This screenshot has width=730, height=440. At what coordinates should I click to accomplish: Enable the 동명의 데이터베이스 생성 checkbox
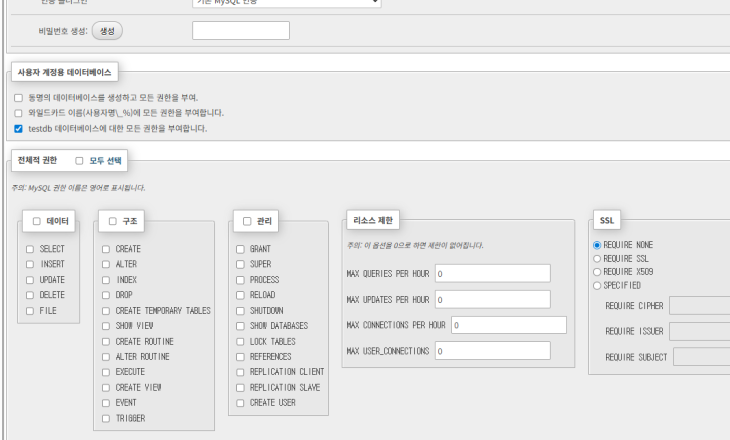tap(18, 98)
